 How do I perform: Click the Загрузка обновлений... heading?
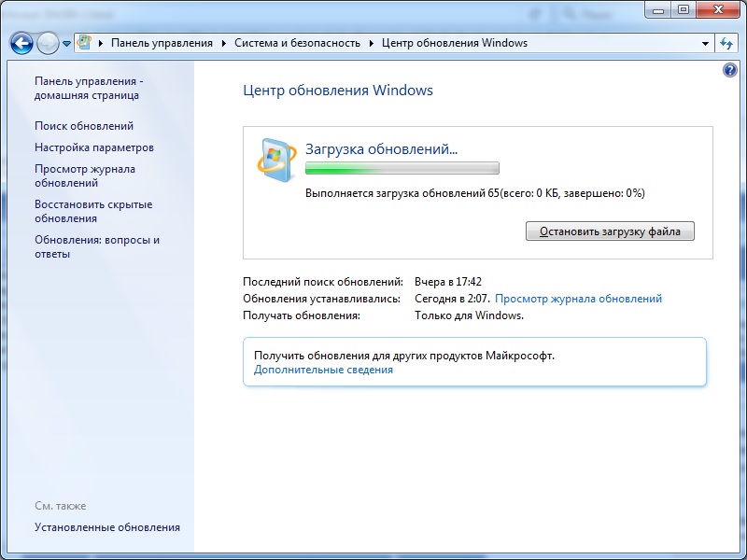coord(381,149)
